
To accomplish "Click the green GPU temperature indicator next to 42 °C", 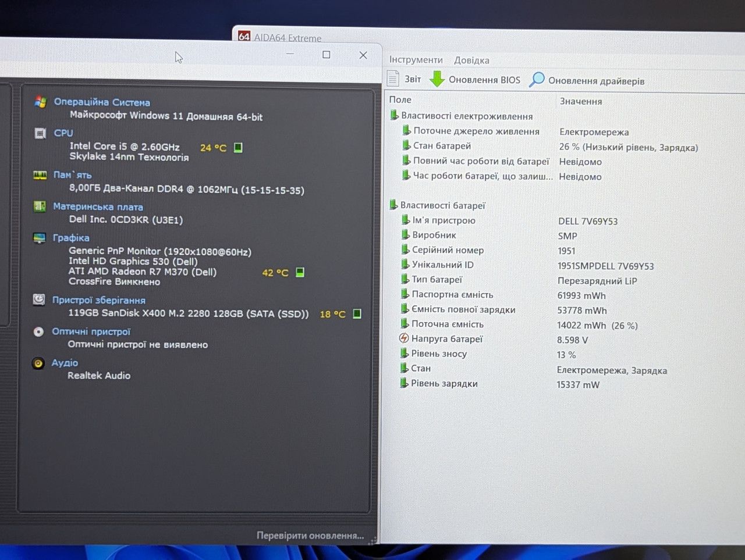I will 300,272.
